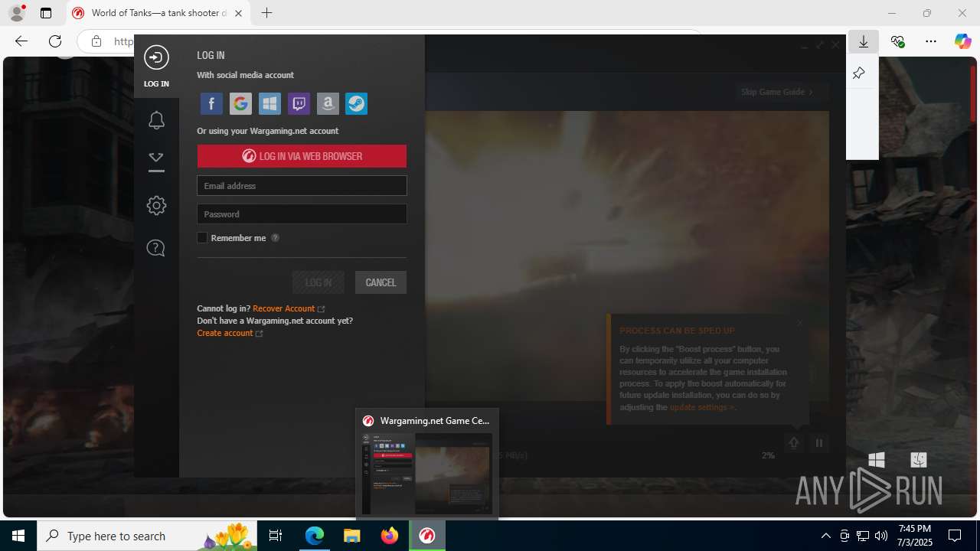The width and height of the screenshot is (980, 551).
Task: Open the Copilot icon in Edge
Action: pos(962,41)
